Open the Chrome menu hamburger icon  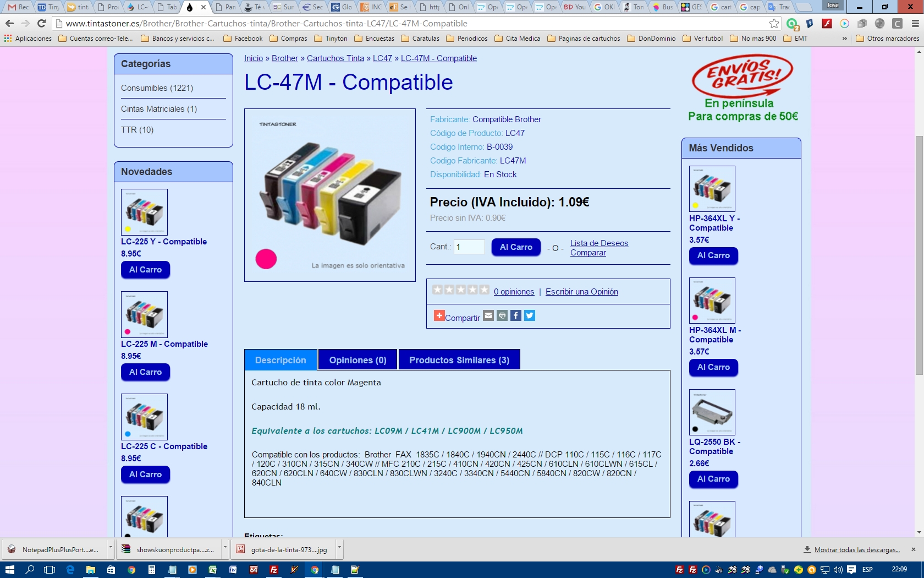(915, 23)
